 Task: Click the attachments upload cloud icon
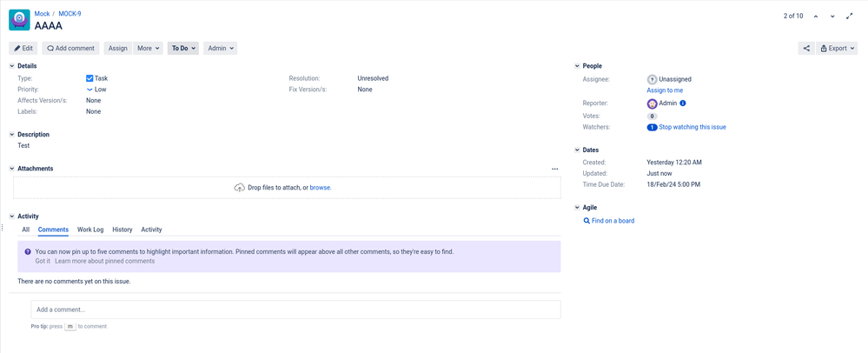pos(240,187)
